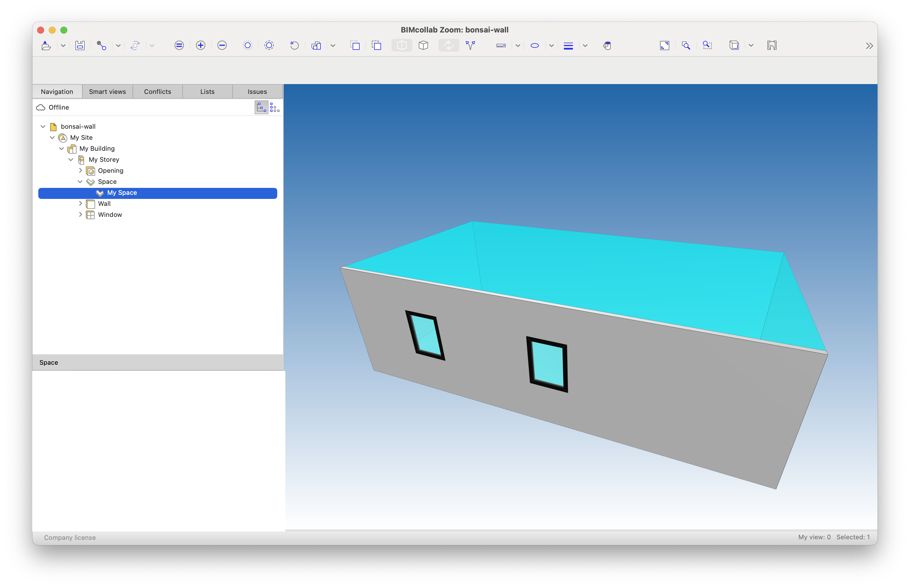Click the save file toolbar icon
The image size is (910, 588).
click(80, 46)
